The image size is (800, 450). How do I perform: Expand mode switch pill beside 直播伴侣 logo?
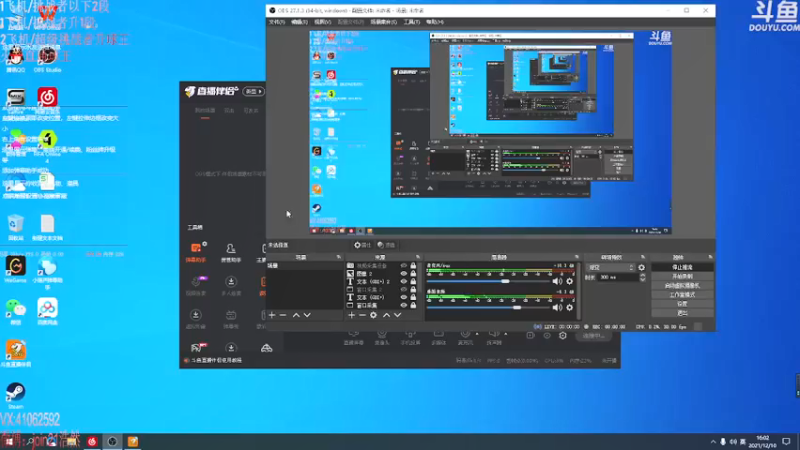coord(254,91)
